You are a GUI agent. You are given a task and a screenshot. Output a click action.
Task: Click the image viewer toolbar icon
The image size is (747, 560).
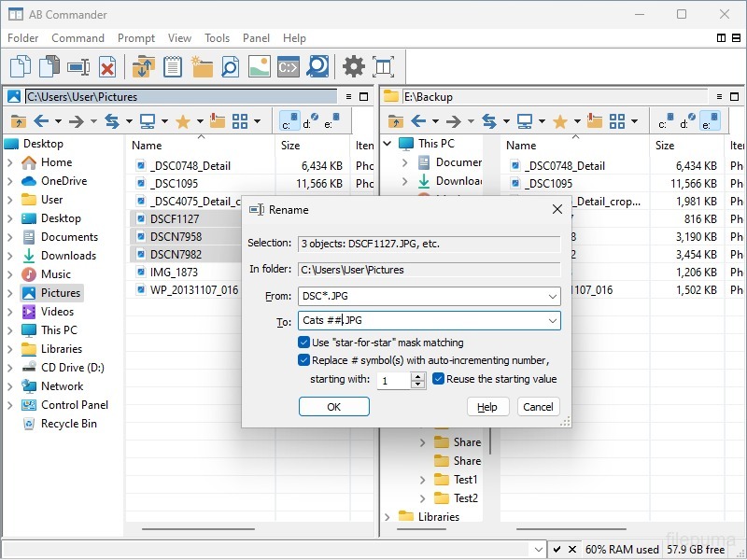tap(259, 66)
